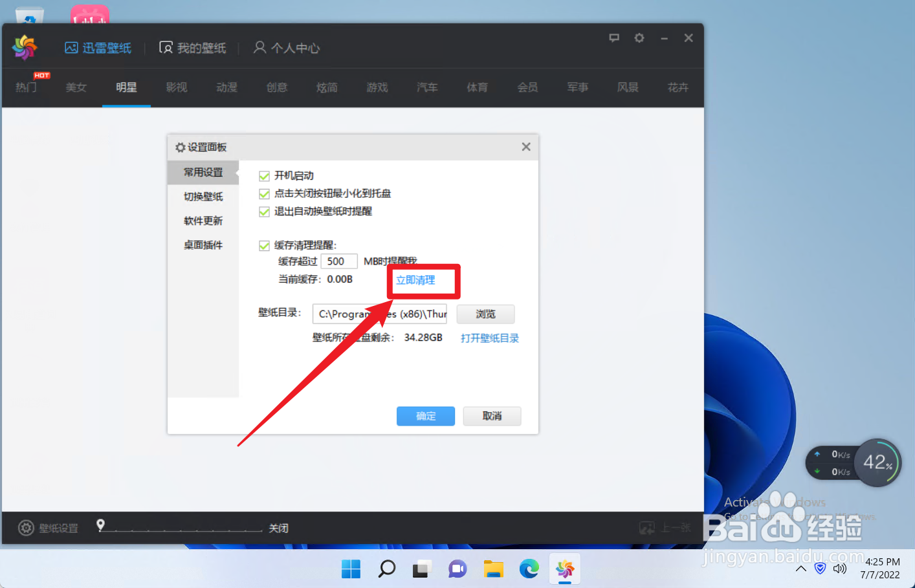Screen dimensions: 915x588
Task: Open File Explorer on taskbar
Action: click(493, 569)
